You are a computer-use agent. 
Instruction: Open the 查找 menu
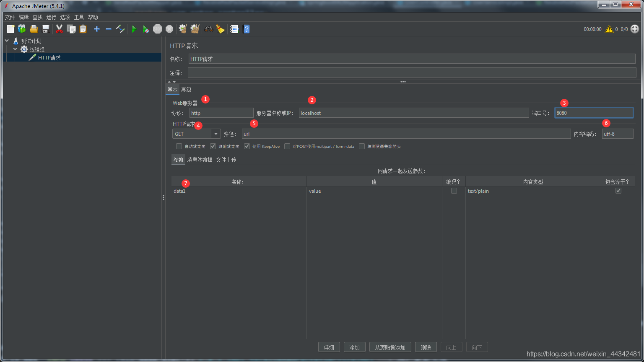tap(38, 17)
